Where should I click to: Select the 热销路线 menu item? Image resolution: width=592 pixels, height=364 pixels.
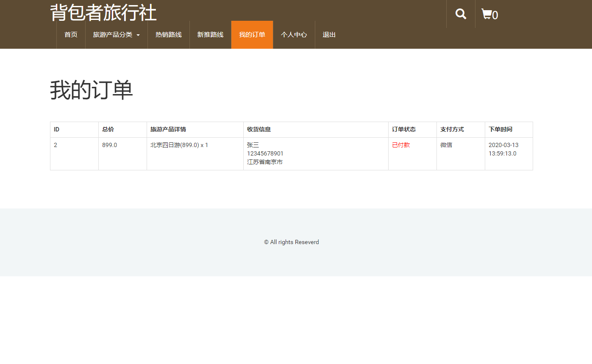click(168, 35)
